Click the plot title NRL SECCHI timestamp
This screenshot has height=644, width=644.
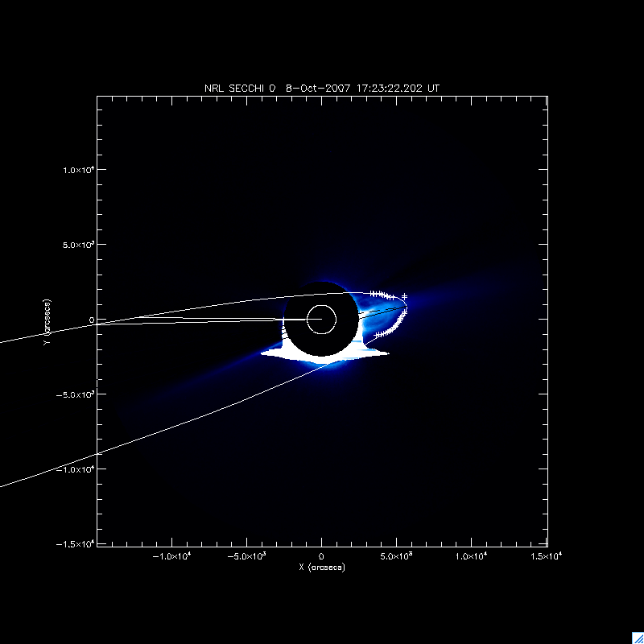[x=322, y=88]
